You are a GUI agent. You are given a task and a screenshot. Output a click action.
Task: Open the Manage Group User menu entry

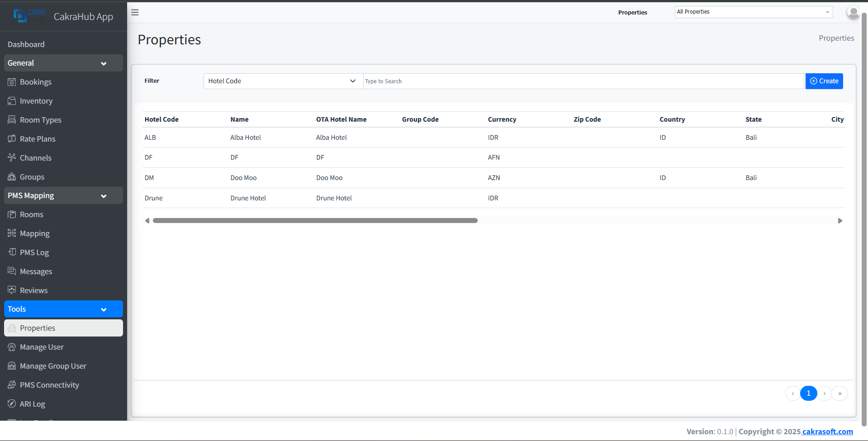pos(52,365)
